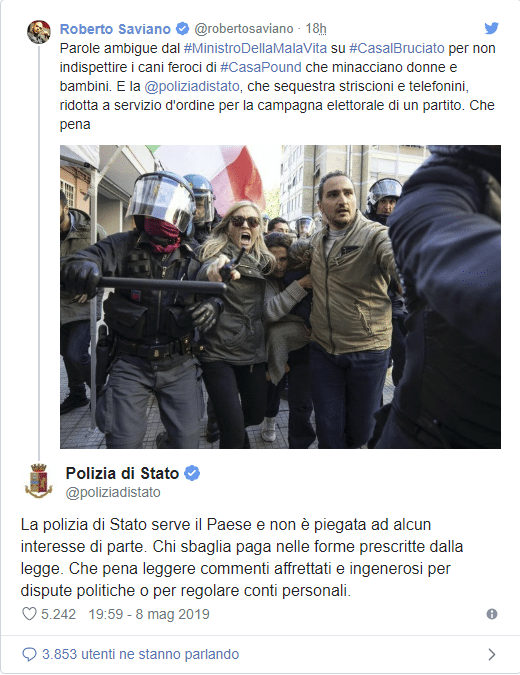
Task: Like the tweet with the heart icon
Action: click(29, 614)
